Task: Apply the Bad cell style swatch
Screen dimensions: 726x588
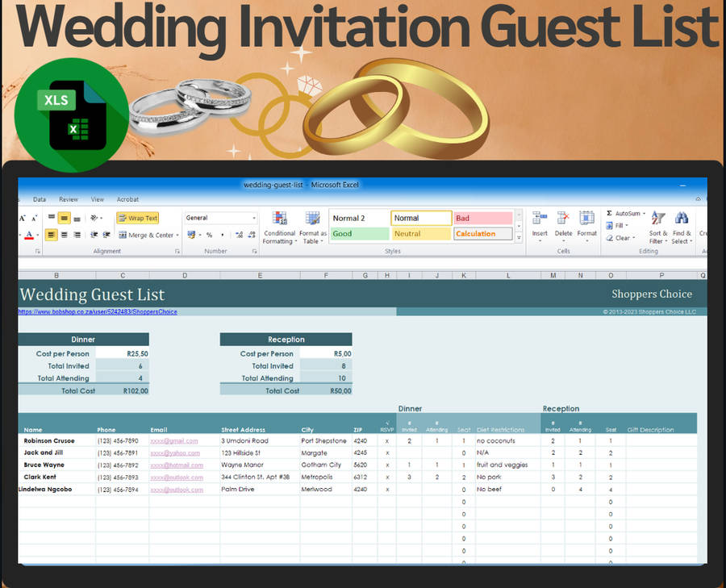Action: point(482,218)
